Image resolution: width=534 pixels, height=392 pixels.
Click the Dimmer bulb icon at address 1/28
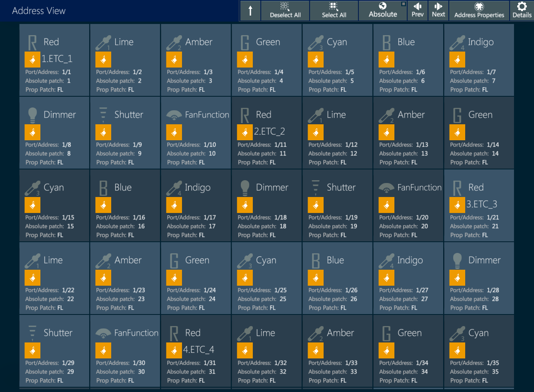tap(457, 261)
